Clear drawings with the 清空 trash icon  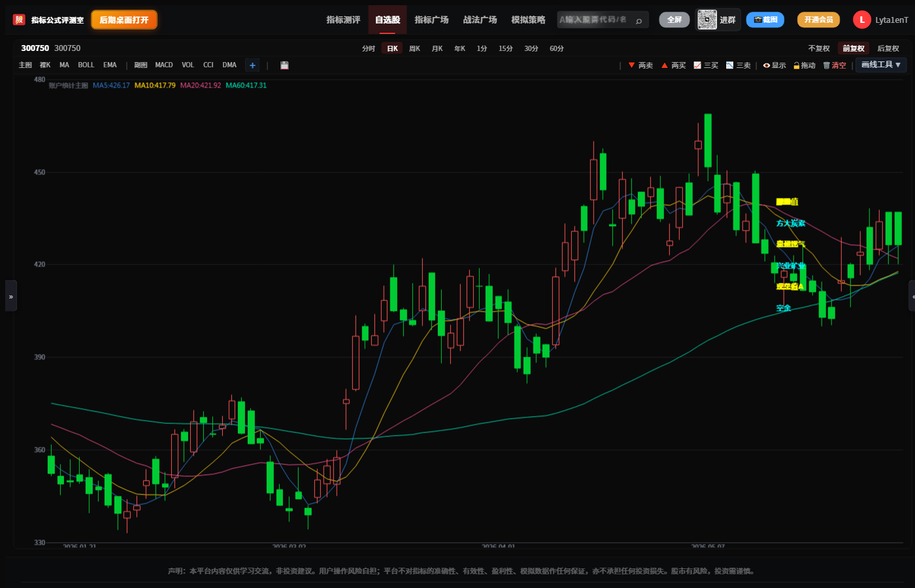point(835,65)
